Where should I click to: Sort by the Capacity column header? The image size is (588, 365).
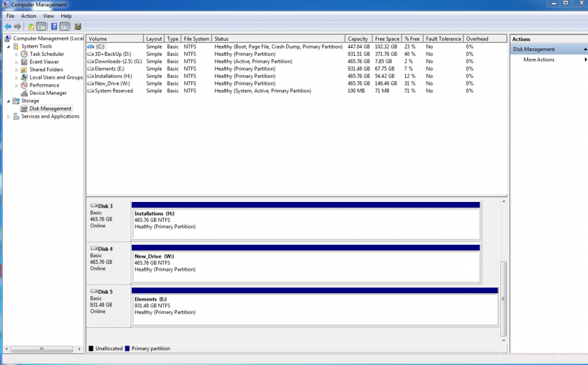click(358, 39)
